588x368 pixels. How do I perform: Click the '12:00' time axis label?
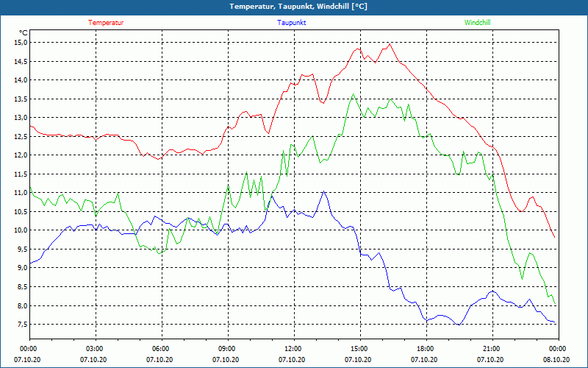point(292,349)
